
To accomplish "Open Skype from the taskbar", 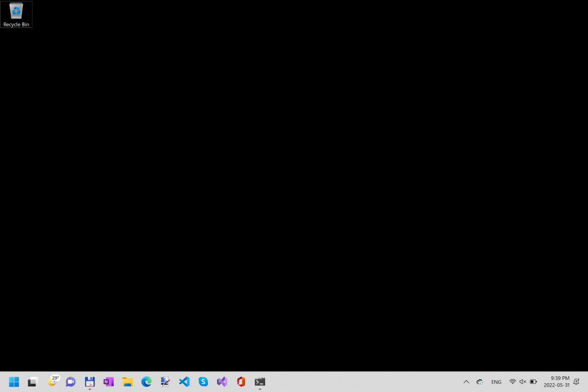I will click(203, 382).
